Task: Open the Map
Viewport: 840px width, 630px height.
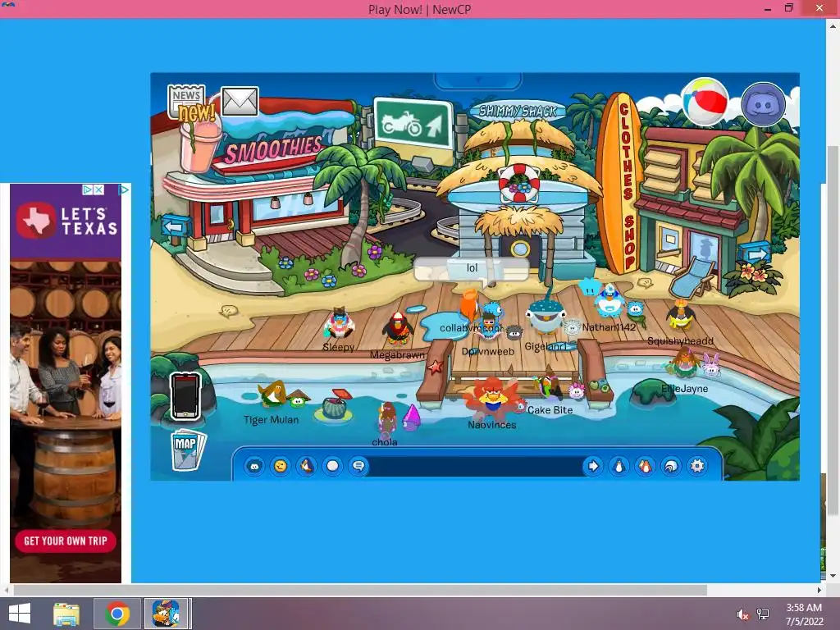Action: (x=188, y=450)
